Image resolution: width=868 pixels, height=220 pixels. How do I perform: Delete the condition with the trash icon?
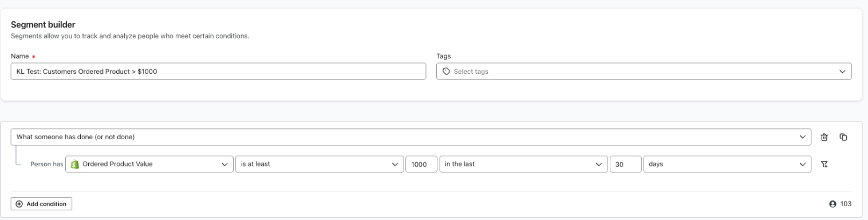[x=824, y=137]
